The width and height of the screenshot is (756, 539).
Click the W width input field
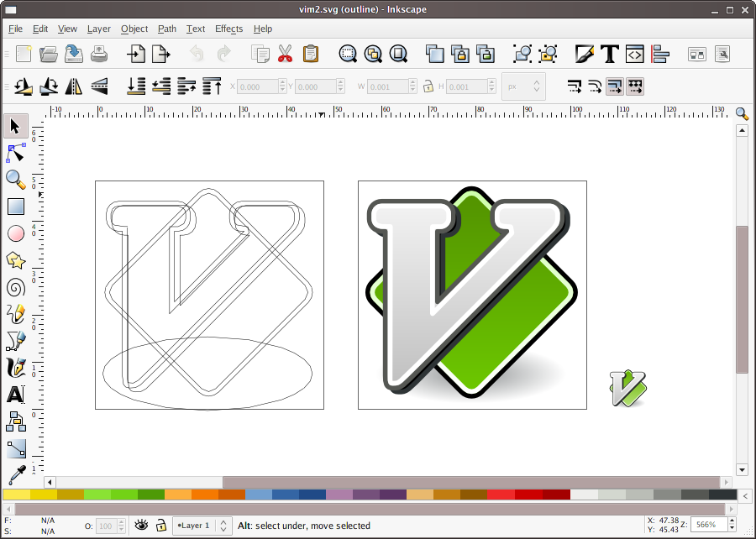tap(389, 86)
